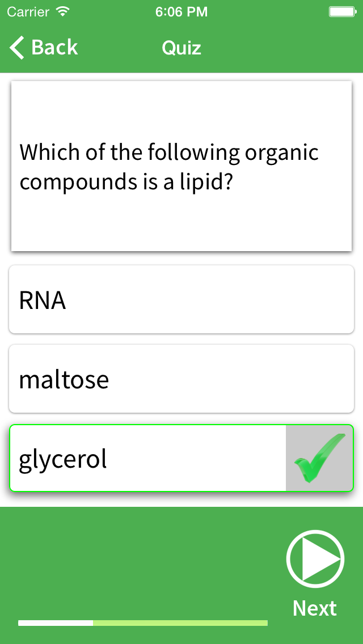Click the light green remaining progress segment
This screenshot has width=363, height=644.
click(180, 623)
